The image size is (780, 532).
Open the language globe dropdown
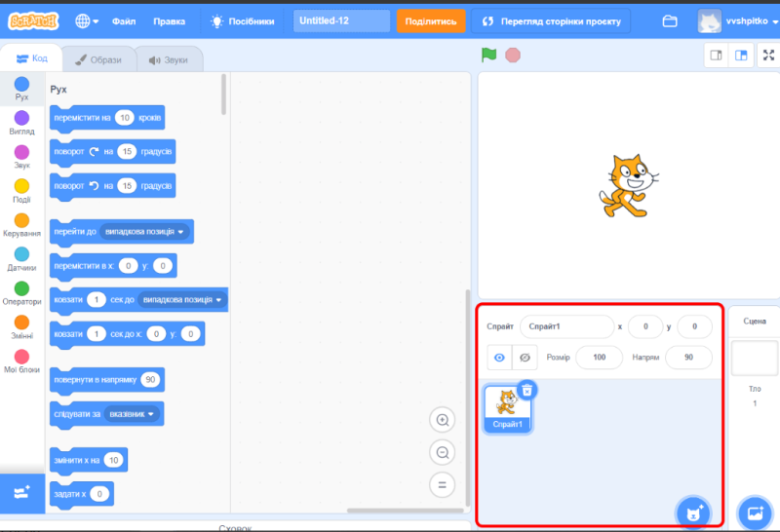coord(85,20)
